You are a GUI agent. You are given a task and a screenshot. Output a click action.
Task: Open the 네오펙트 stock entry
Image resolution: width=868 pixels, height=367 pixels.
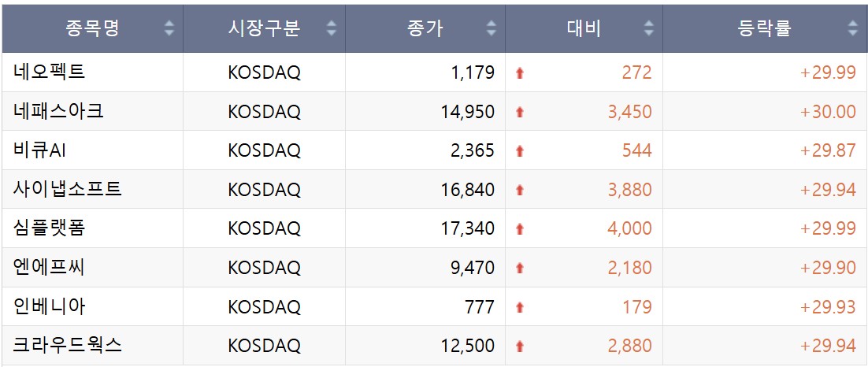point(50,72)
